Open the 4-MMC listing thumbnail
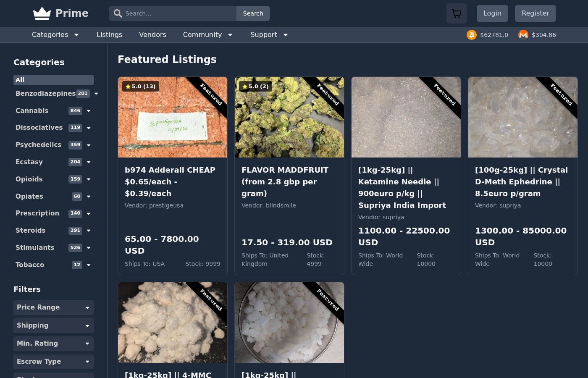 coord(173,323)
